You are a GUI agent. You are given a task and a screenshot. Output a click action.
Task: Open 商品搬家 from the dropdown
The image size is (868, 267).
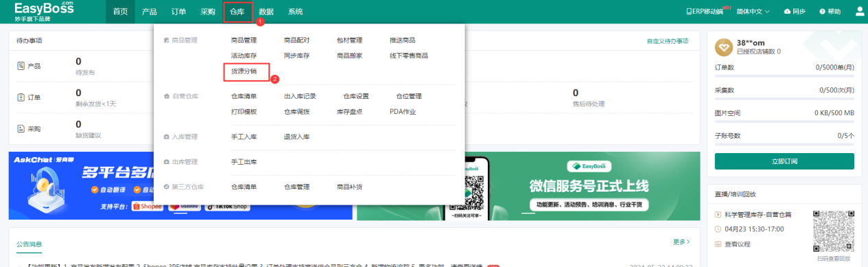pos(349,56)
